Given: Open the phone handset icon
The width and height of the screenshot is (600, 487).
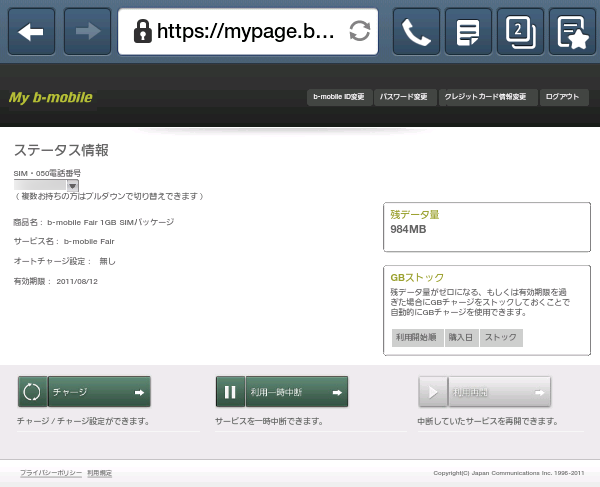Looking at the screenshot, I should (x=416, y=31).
